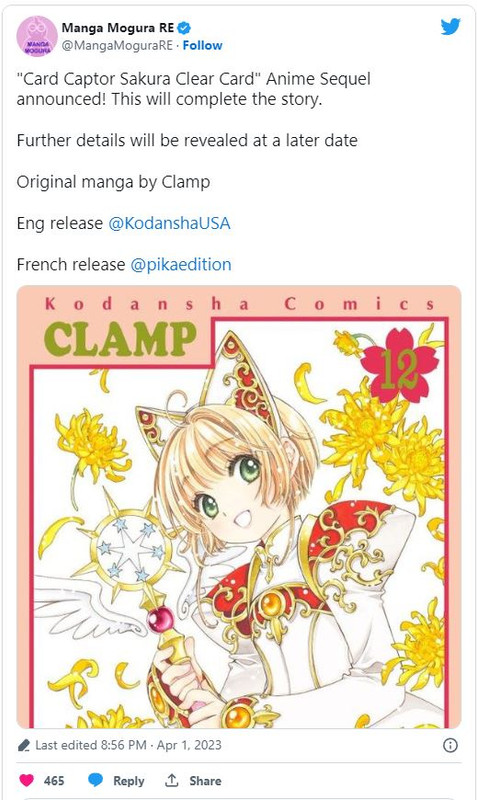
Task: Open the Clamp volume 12 cover image
Action: pos(239,507)
